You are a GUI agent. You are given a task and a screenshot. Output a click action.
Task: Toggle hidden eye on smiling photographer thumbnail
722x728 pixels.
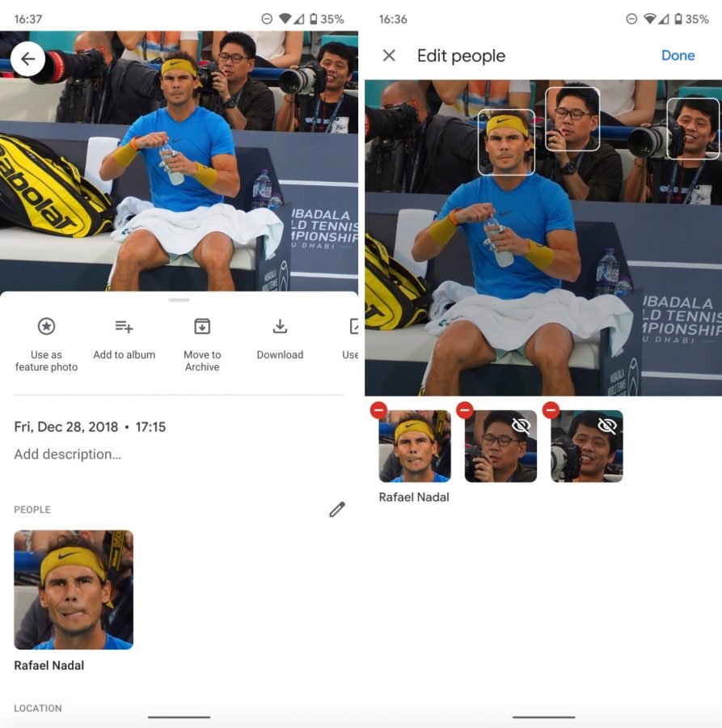click(x=607, y=425)
